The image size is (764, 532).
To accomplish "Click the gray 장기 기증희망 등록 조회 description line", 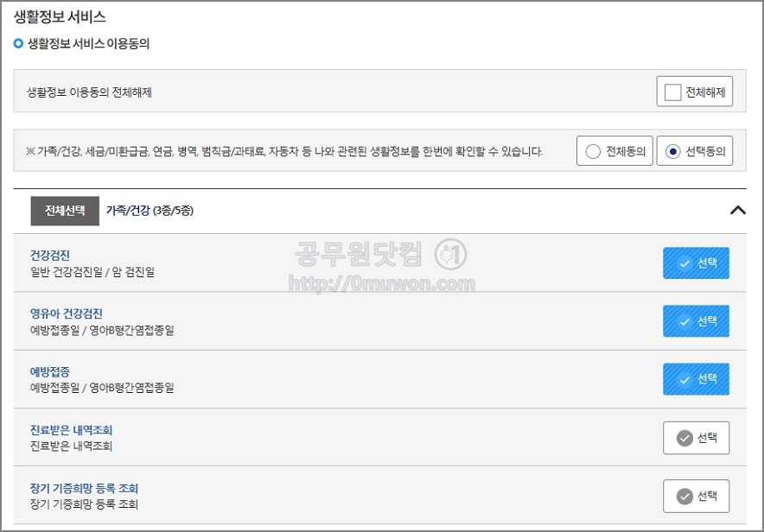I will (x=85, y=503).
